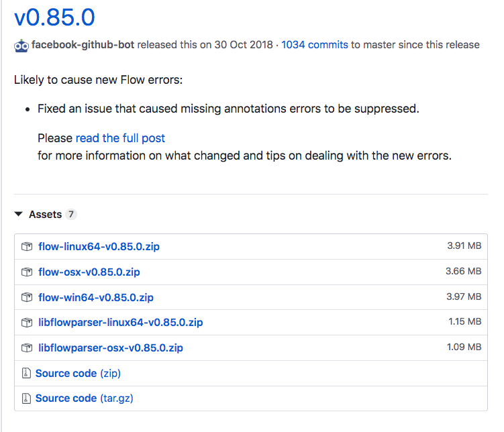
Task: Click the 3.97 MB size text
Action: click(464, 296)
